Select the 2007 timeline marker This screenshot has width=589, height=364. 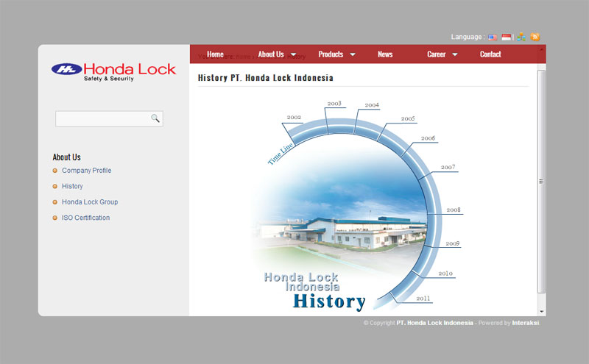click(448, 168)
